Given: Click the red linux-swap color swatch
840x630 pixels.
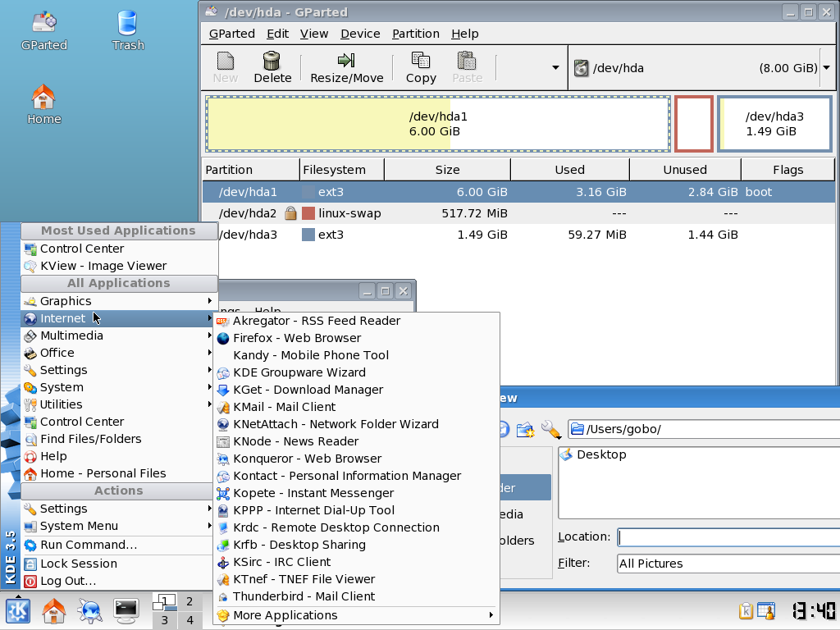Looking at the screenshot, I should pos(308,213).
